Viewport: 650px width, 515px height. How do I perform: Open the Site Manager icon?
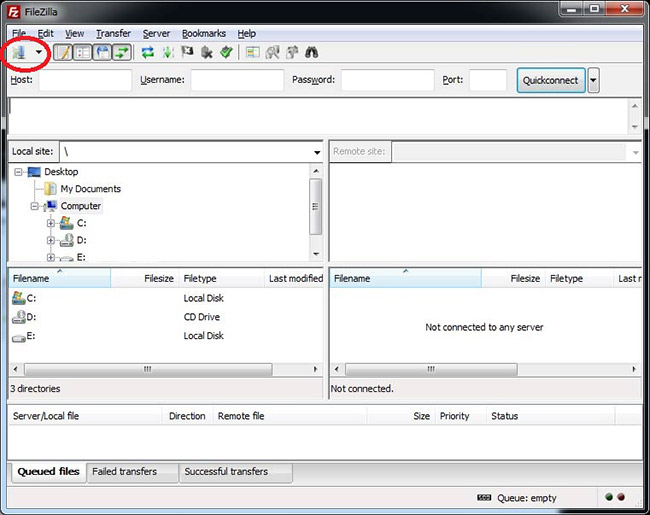click(x=19, y=53)
